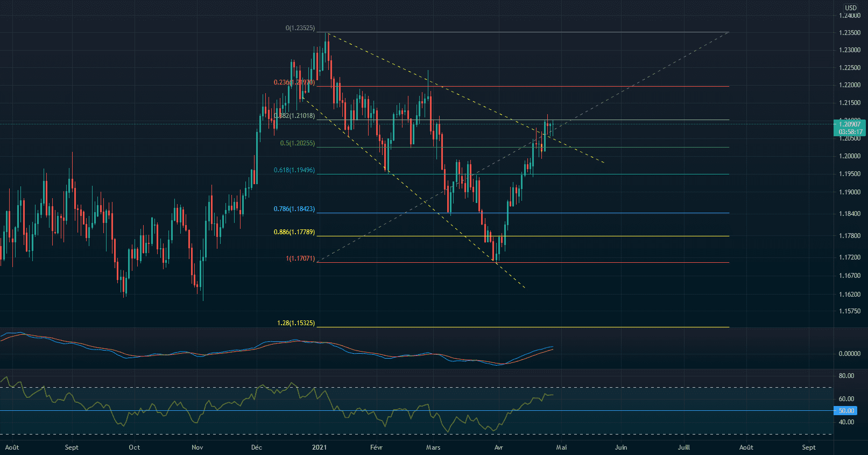
Task: Click the Mai label on time axis
Action: (x=561, y=447)
